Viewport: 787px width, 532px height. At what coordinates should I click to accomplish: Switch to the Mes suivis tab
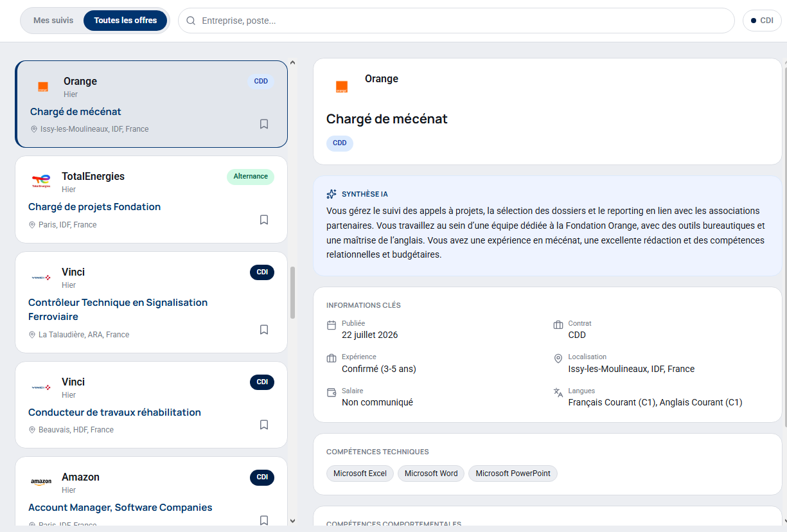coord(53,21)
